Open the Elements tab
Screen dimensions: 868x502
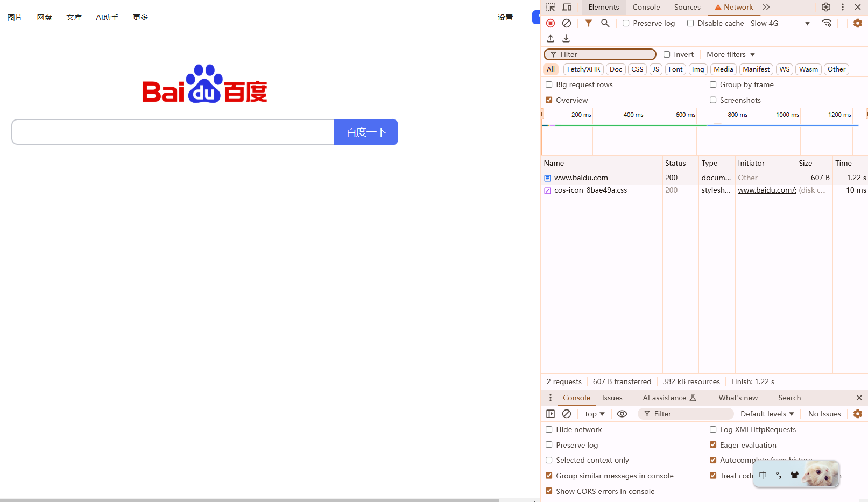604,7
